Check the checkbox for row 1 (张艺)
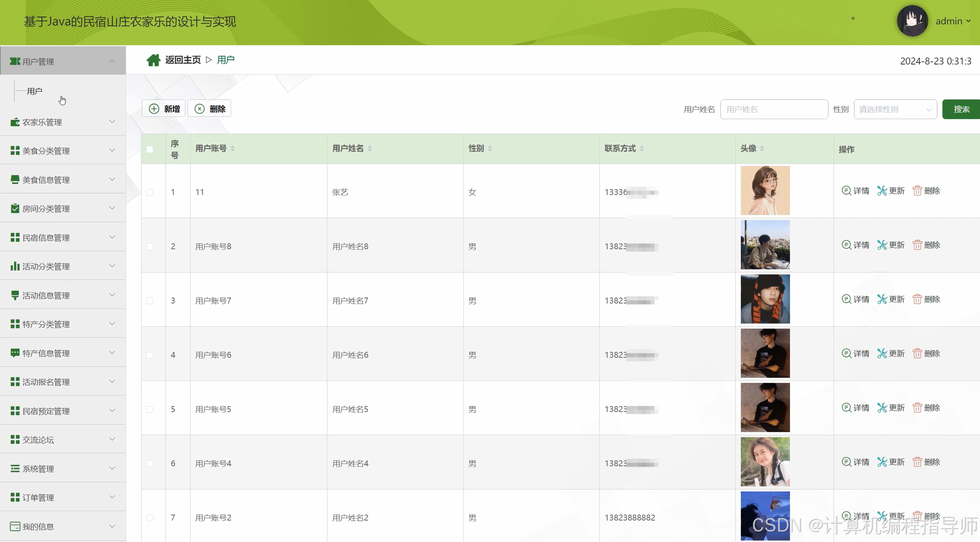The width and height of the screenshot is (980, 542). tap(150, 192)
